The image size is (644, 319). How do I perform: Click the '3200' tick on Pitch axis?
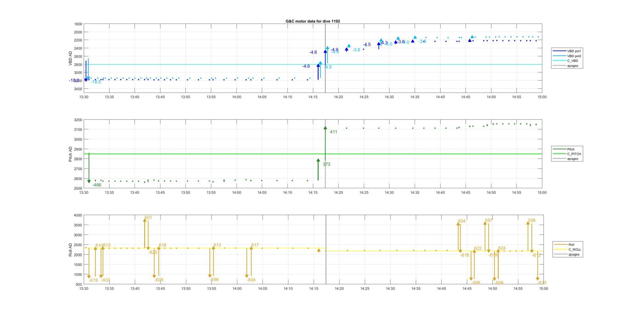click(78, 120)
